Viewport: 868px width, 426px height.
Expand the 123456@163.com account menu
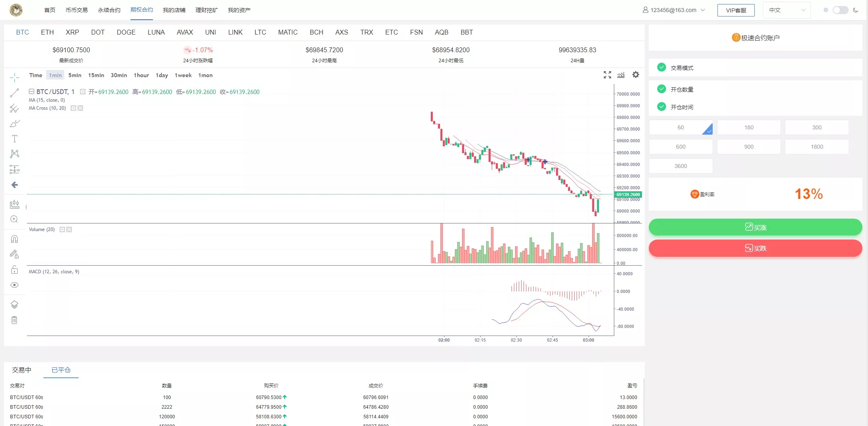[x=674, y=10]
